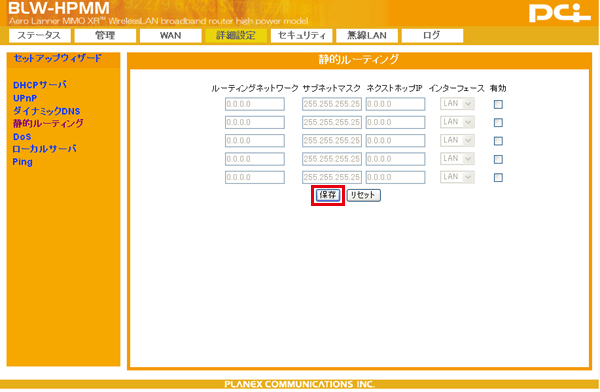
Task: Click the PCi logo in header
Action: 560,13
